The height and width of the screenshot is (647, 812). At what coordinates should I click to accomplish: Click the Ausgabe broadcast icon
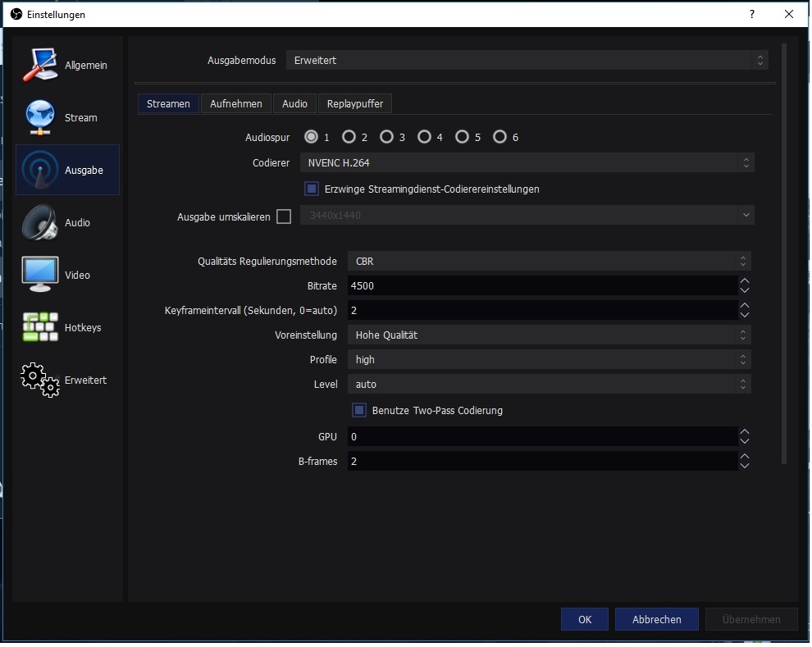[x=40, y=171]
